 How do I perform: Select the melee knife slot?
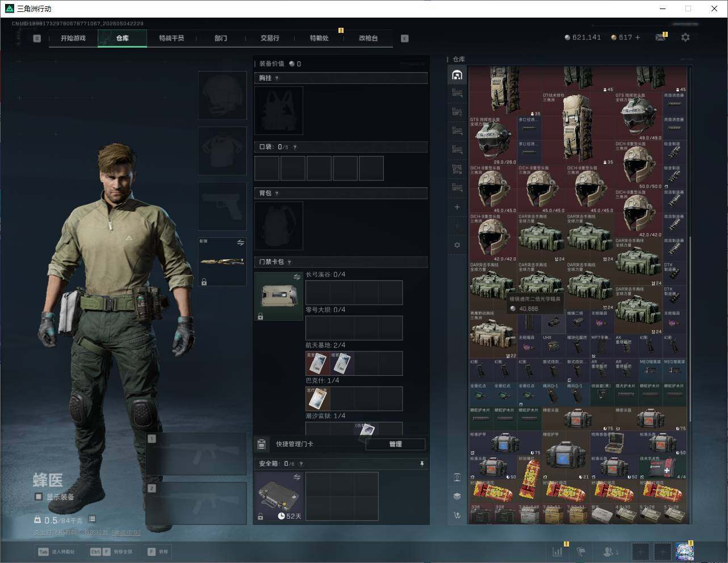coord(223,262)
